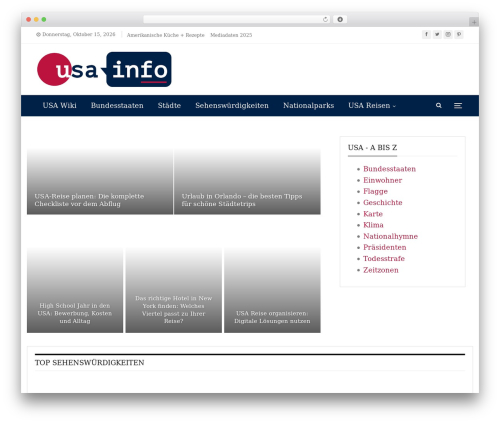
Task: Click Bundesstaaten in the A bis Z list
Action: pyautogui.click(x=389, y=169)
